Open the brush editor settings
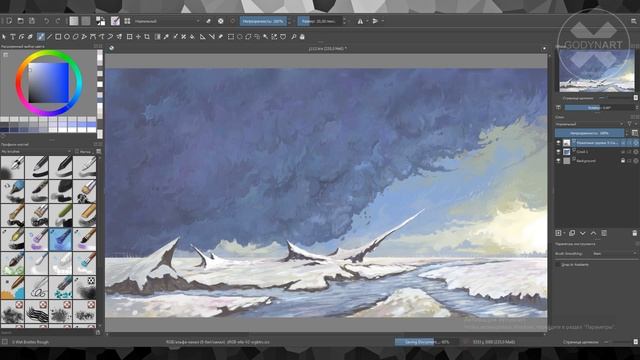The height and width of the screenshot is (360, 640). [115, 21]
